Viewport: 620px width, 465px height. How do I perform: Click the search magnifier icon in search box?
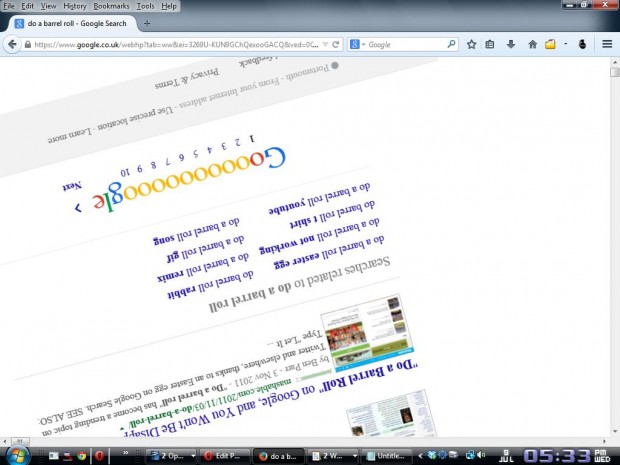(451, 44)
